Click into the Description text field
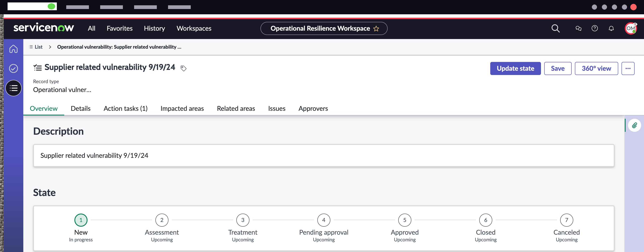This screenshot has width=644, height=252. 324,156
